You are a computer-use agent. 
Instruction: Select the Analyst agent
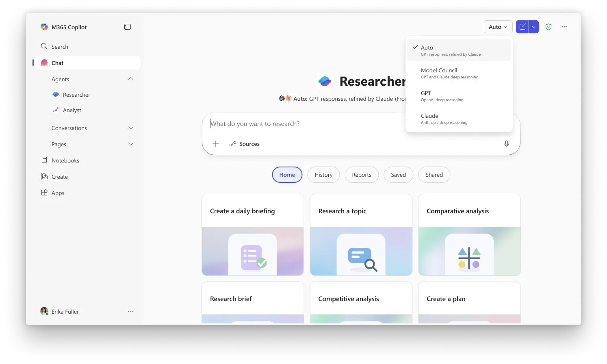tap(72, 110)
